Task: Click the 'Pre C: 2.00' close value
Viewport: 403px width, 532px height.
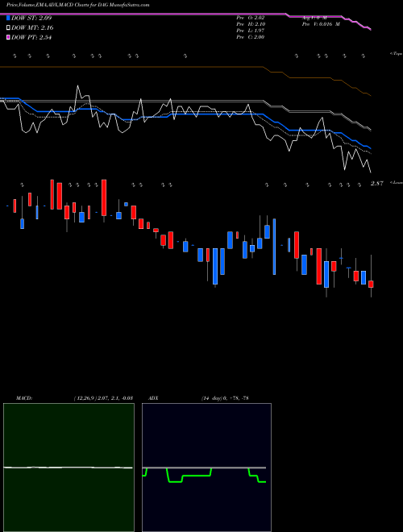Action: pyautogui.click(x=251, y=37)
